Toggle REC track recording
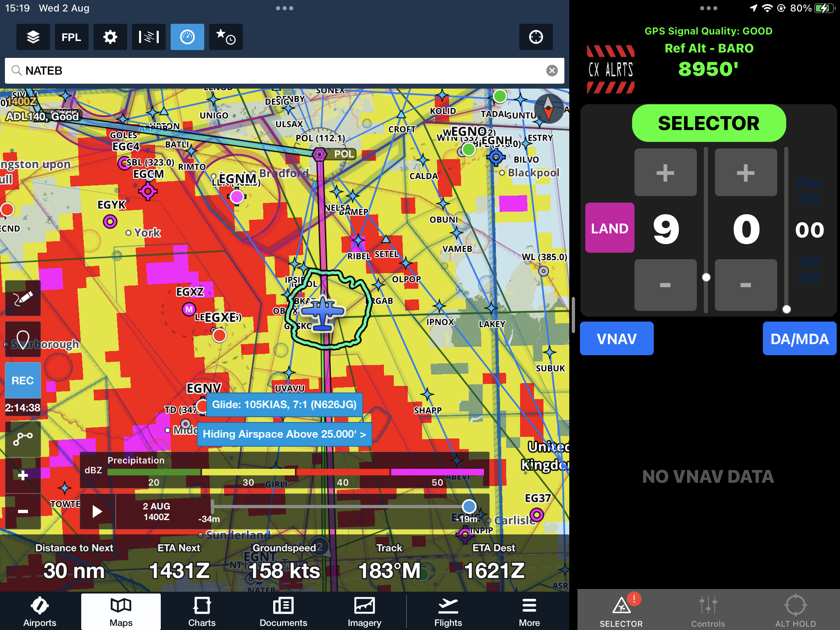The width and height of the screenshot is (840, 630). coord(23,381)
